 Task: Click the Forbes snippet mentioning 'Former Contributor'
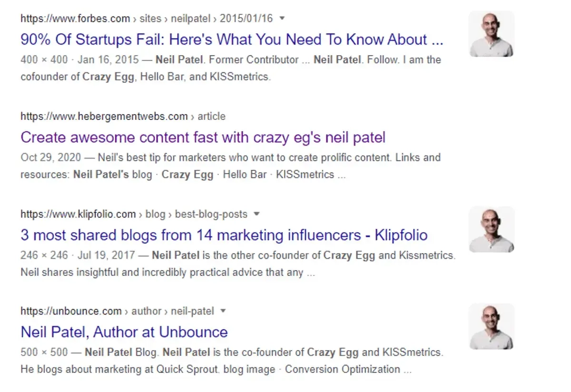(x=231, y=68)
